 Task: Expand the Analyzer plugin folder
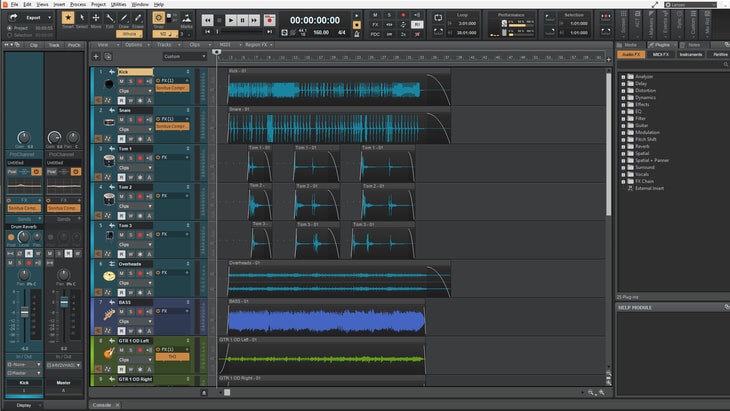[x=623, y=77]
